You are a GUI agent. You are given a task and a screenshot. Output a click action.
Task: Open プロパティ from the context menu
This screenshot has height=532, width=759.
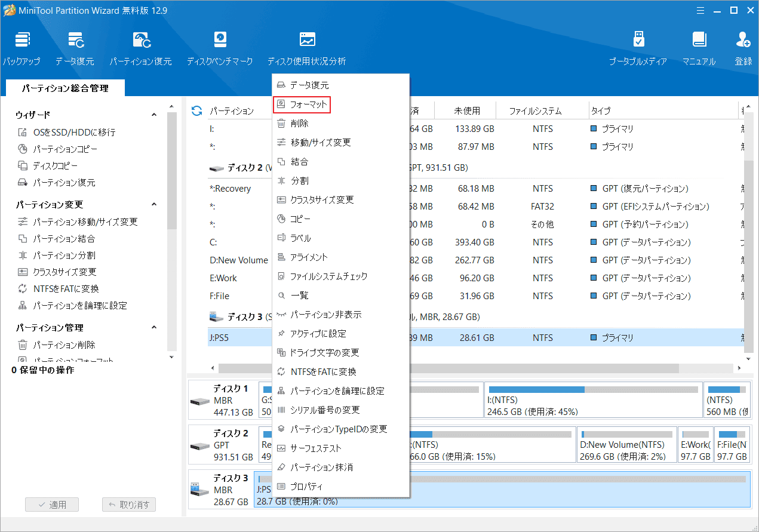pyautogui.click(x=340, y=487)
